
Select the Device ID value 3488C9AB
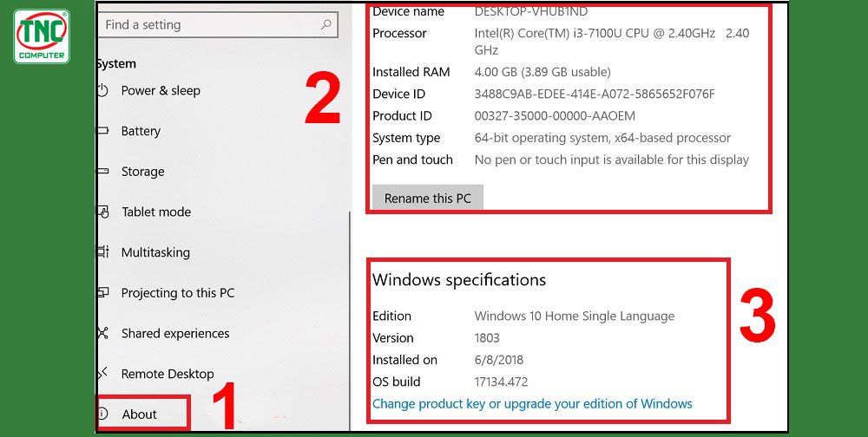[595, 94]
